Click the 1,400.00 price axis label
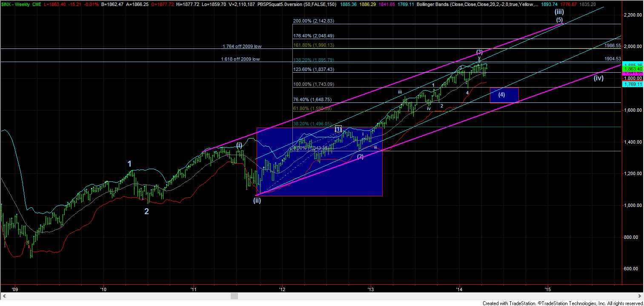The image size is (644, 306). (x=632, y=142)
